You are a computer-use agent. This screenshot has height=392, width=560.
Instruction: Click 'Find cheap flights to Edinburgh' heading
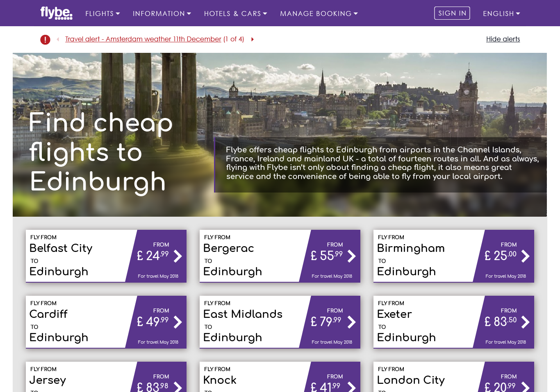coord(101,152)
